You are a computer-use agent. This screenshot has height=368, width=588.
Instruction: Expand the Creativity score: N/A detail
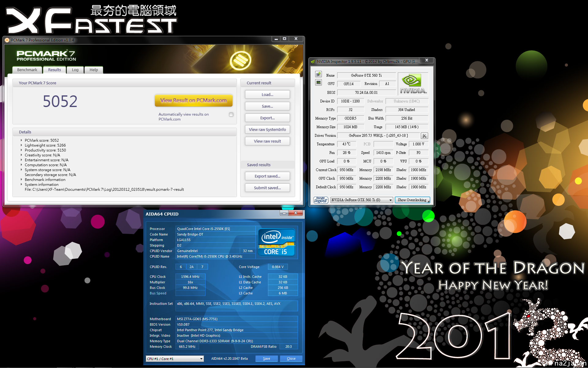(x=21, y=155)
